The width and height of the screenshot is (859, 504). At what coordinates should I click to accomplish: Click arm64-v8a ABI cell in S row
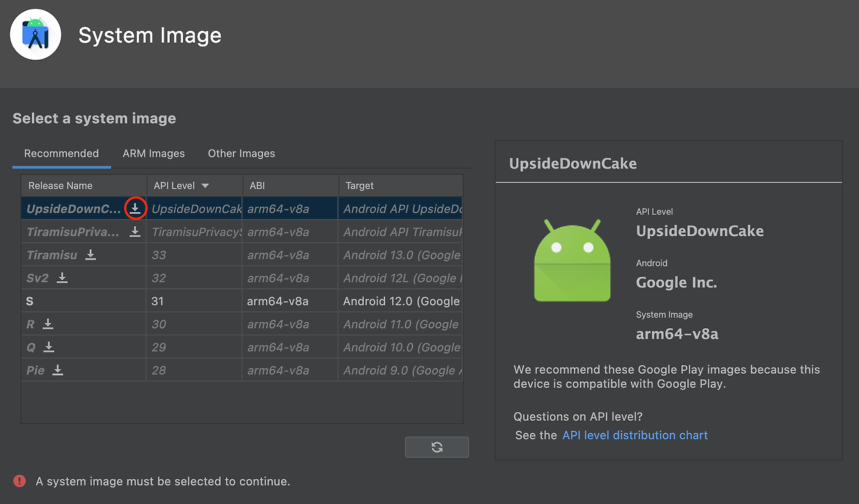tap(291, 301)
